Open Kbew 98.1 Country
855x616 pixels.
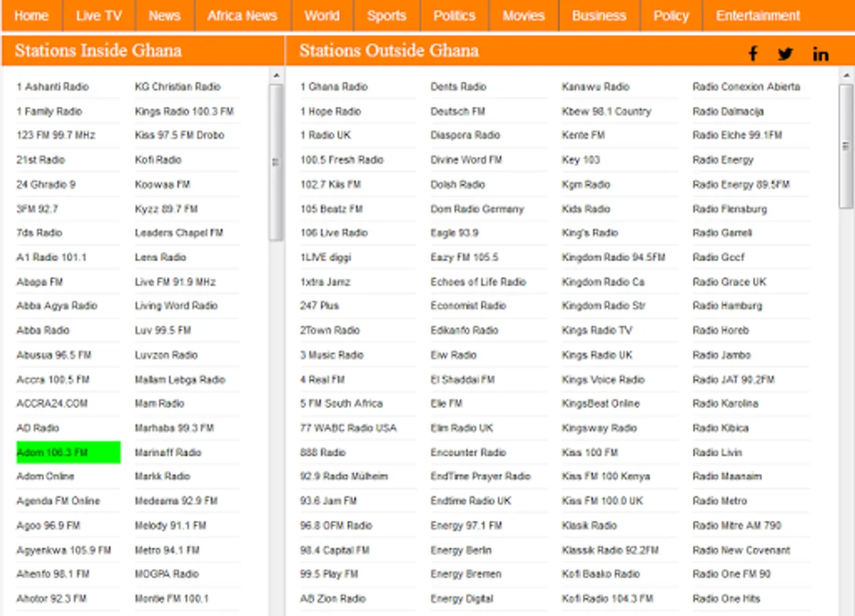coord(607,111)
